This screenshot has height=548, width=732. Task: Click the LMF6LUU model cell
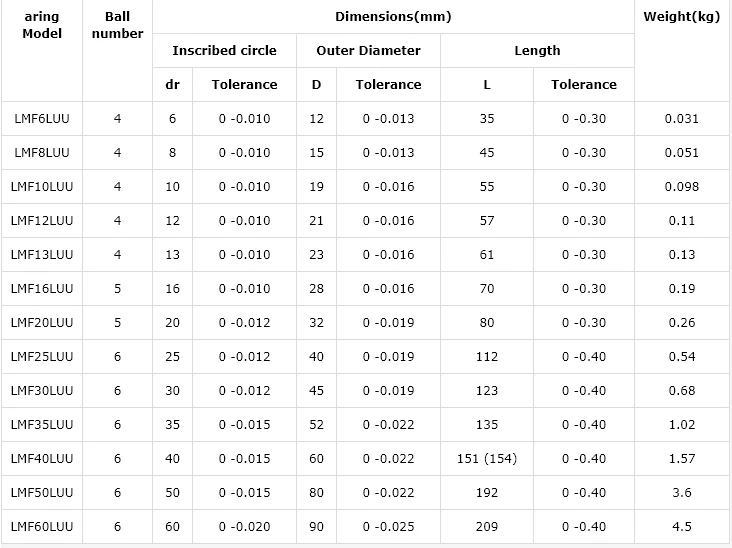(x=42, y=119)
